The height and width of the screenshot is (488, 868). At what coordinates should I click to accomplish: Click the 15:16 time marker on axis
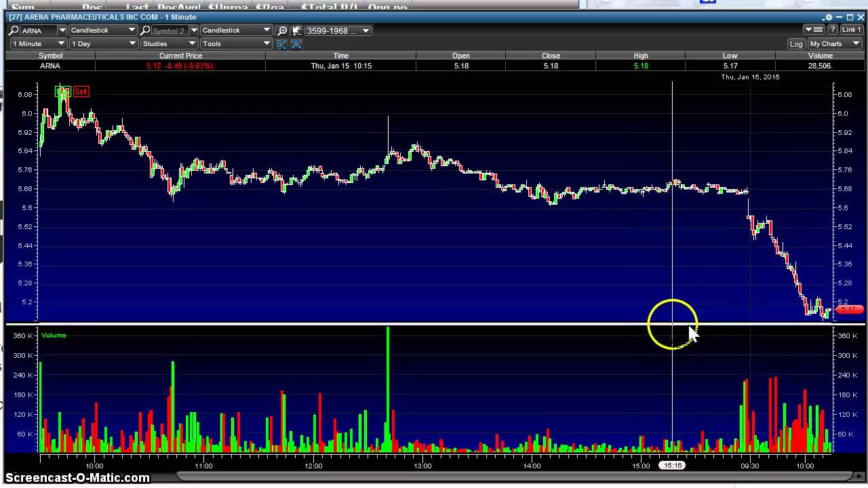tap(673, 466)
